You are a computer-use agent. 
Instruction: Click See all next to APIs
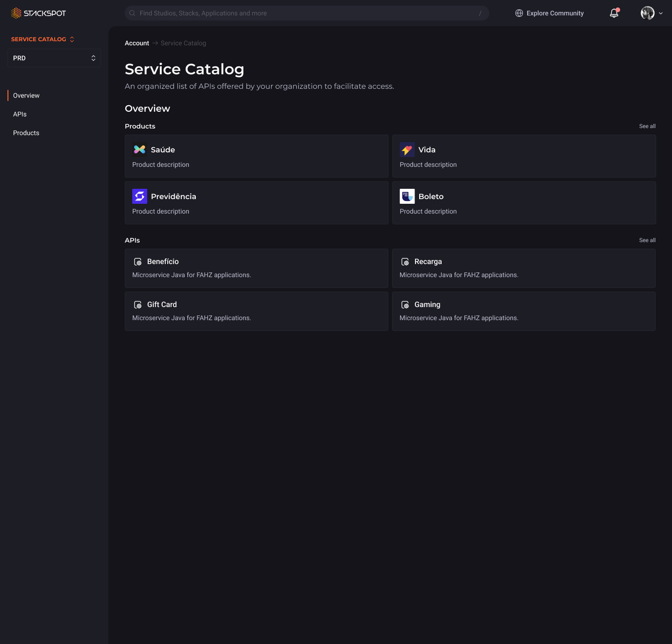coord(647,240)
